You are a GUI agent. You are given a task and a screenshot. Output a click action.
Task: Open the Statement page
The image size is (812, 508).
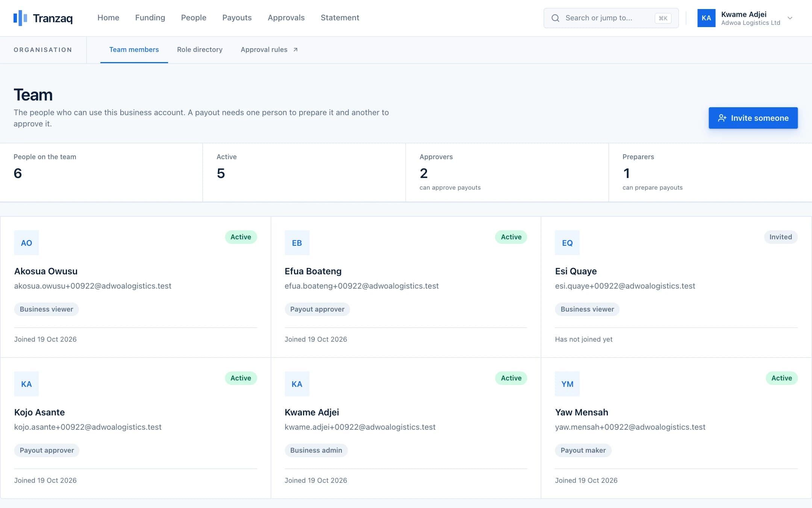click(340, 18)
